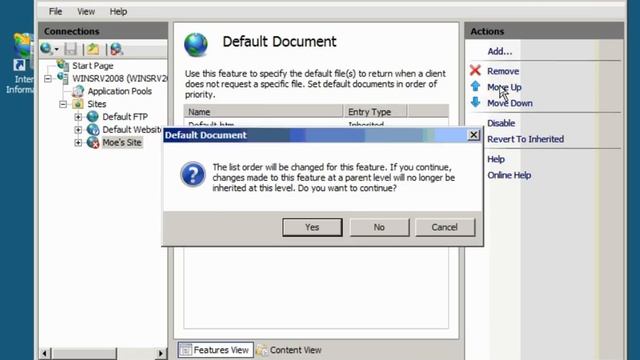Click the Connections scrollbar left arrow
640x360 pixels.
45,353
